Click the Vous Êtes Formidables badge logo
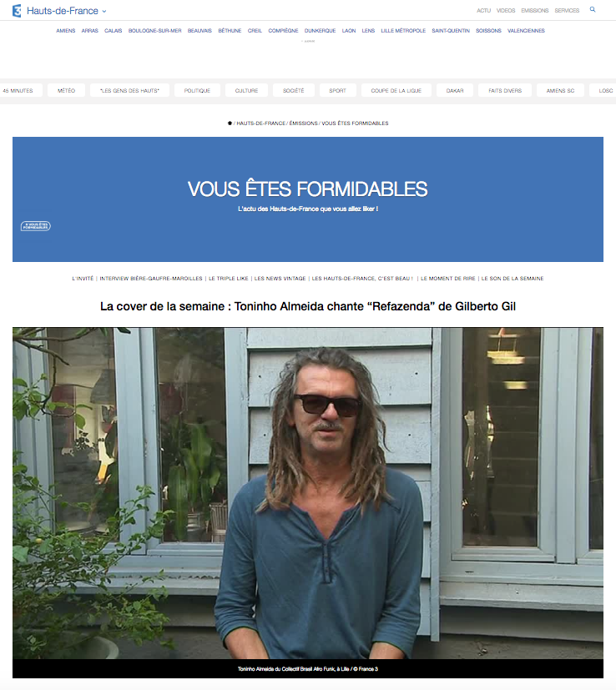 click(36, 226)
